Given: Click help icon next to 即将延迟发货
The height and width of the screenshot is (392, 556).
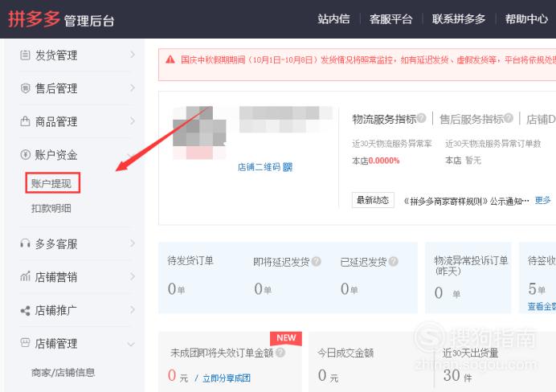Looking at the screenshot, I should (317, 261).
